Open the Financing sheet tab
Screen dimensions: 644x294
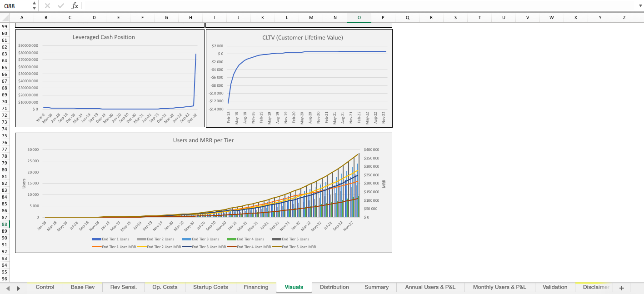[255, 287]
